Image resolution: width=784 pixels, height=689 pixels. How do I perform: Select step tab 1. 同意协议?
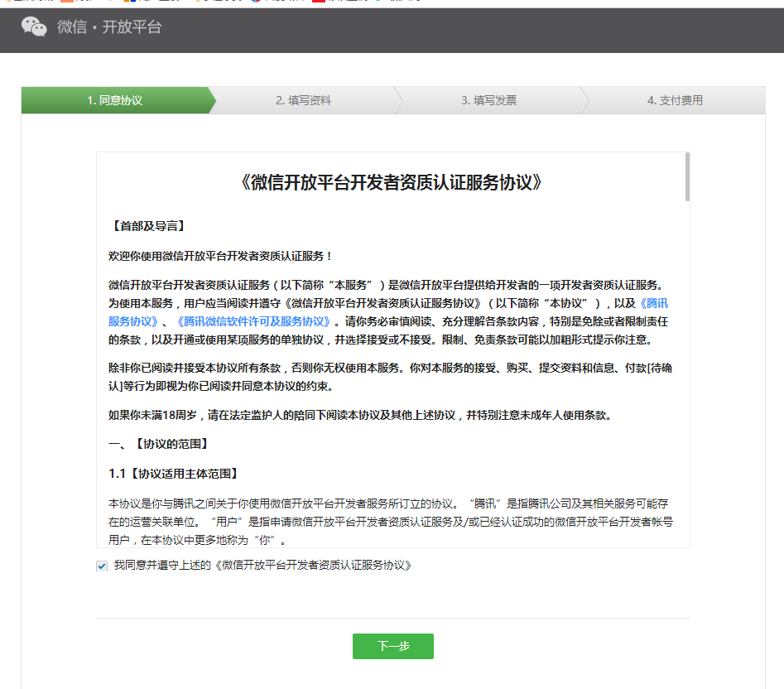click(115, 100)
